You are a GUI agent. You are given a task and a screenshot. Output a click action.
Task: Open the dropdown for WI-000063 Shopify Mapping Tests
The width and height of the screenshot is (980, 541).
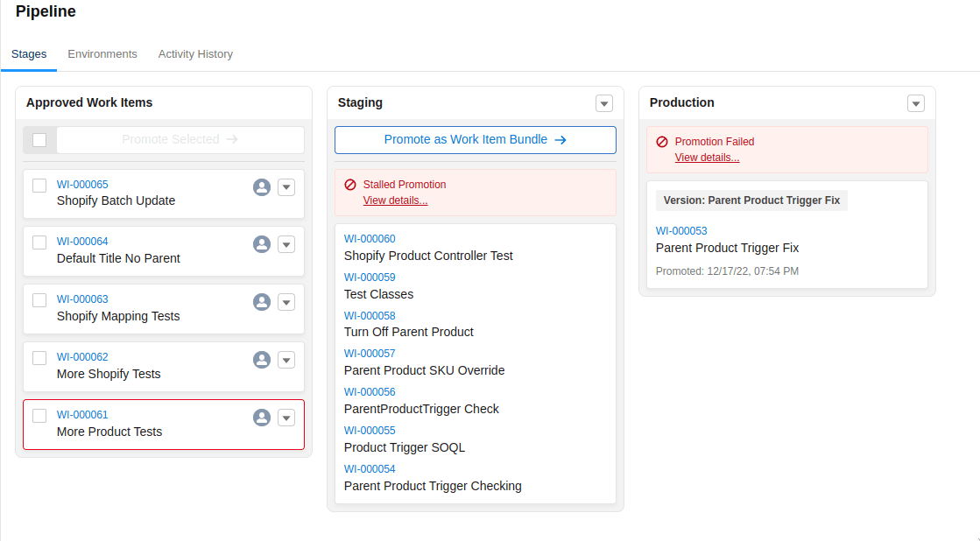click(x=286, y=302)
